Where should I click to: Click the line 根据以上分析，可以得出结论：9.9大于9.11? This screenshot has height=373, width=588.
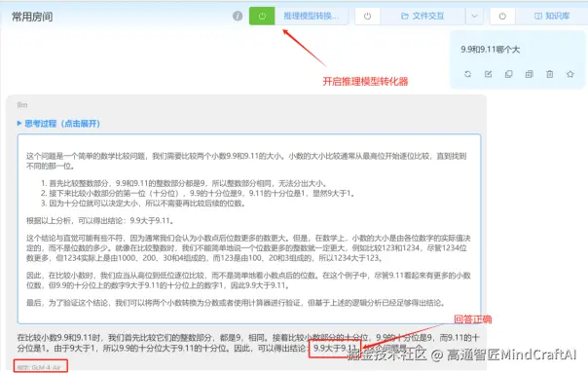pyautogui.click(x=99, y=221)
